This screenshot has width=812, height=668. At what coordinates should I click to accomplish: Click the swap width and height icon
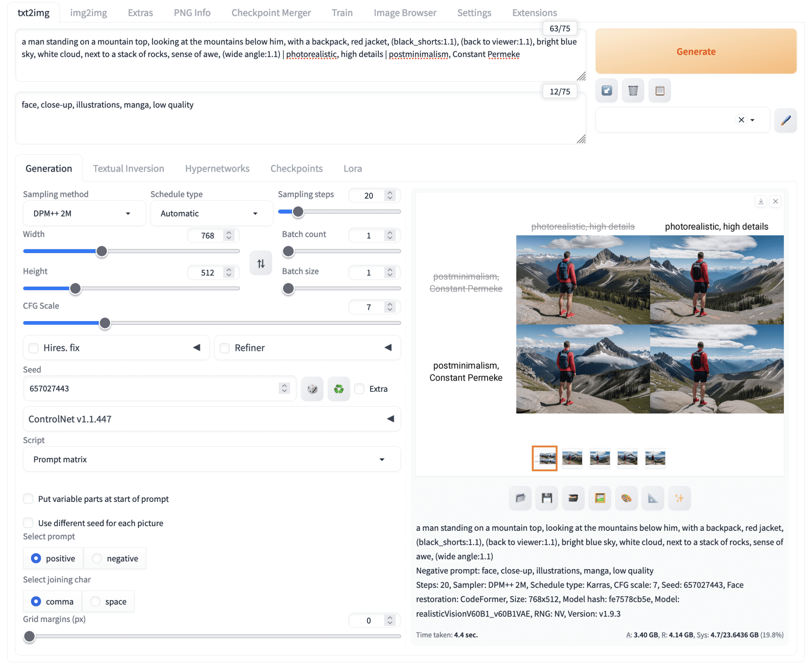click(x=260, y=263)
